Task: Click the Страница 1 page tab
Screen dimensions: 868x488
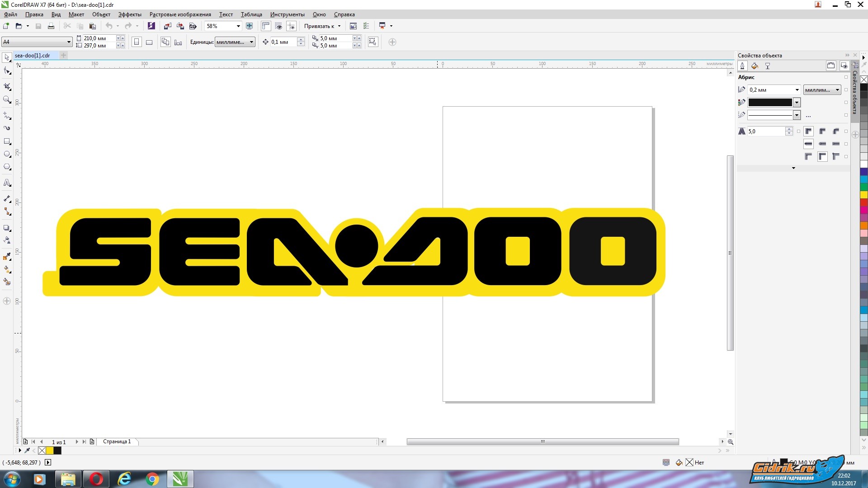Action: [117, 441]
